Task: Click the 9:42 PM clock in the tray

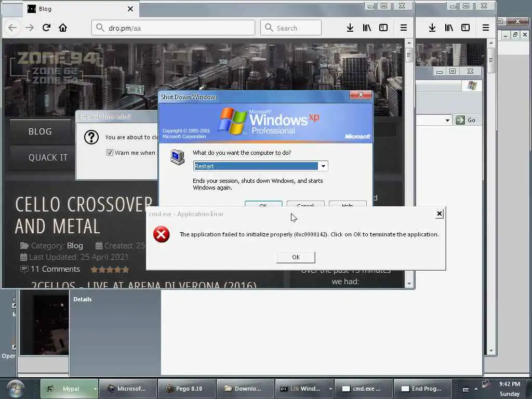Action: (510, 384)
